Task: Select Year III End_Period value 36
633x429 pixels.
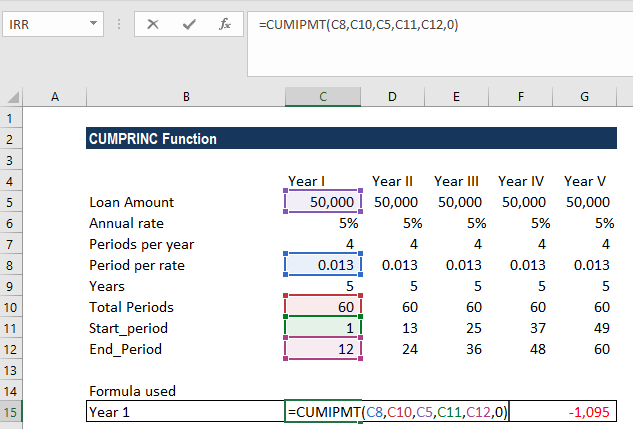Action: [x=474, y=349]
